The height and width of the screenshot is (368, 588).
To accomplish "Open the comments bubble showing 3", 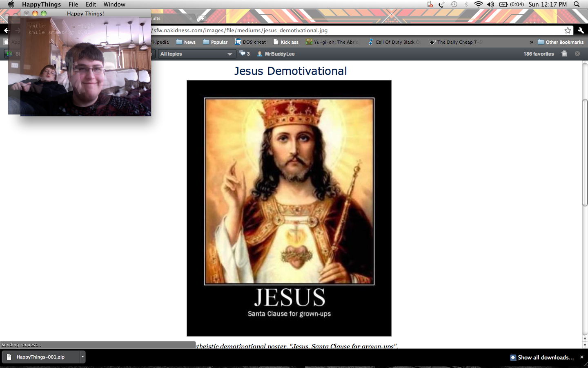I will point(244,54).
